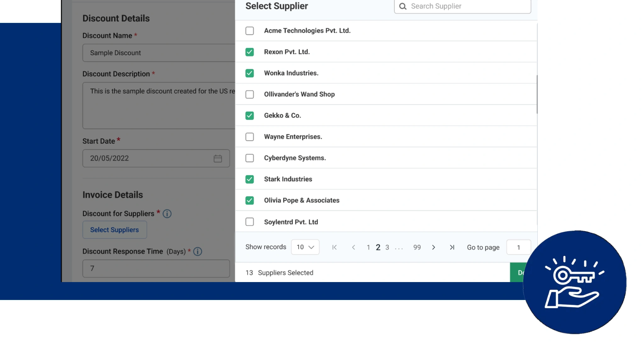644x343 pixels.
Task: Go to next page arrow
Action: [x=433, y=247]
